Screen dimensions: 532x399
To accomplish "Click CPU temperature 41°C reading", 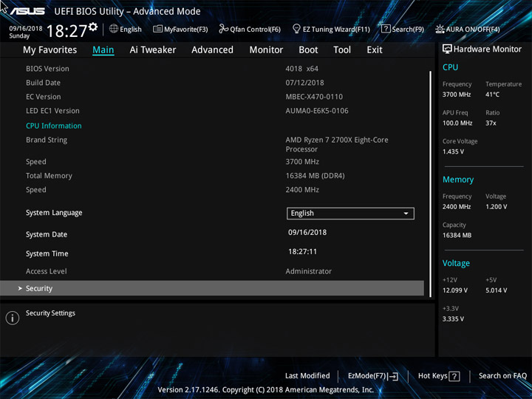I will (x=492, y=95).
